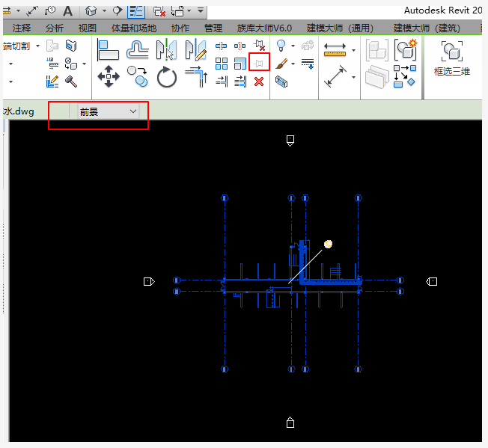Click Close Inactive Views icon
This screenshot has width=488, height=448.
coord(159,11)
